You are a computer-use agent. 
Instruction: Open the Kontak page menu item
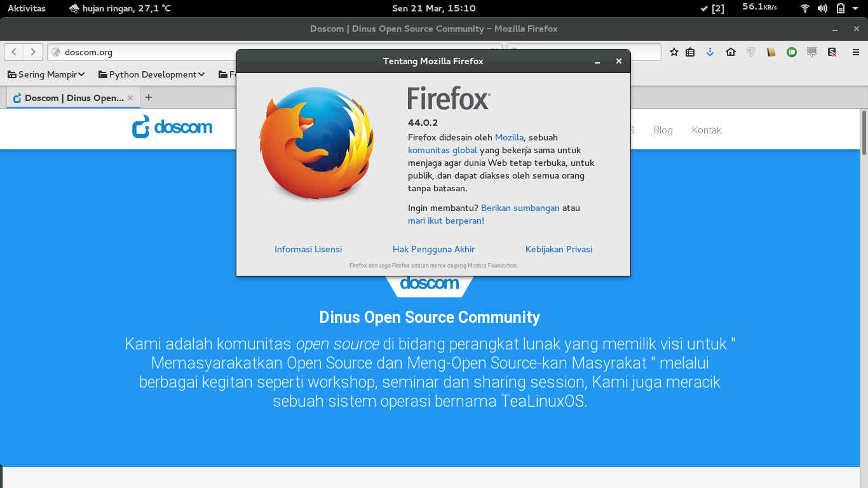(707, 130)
